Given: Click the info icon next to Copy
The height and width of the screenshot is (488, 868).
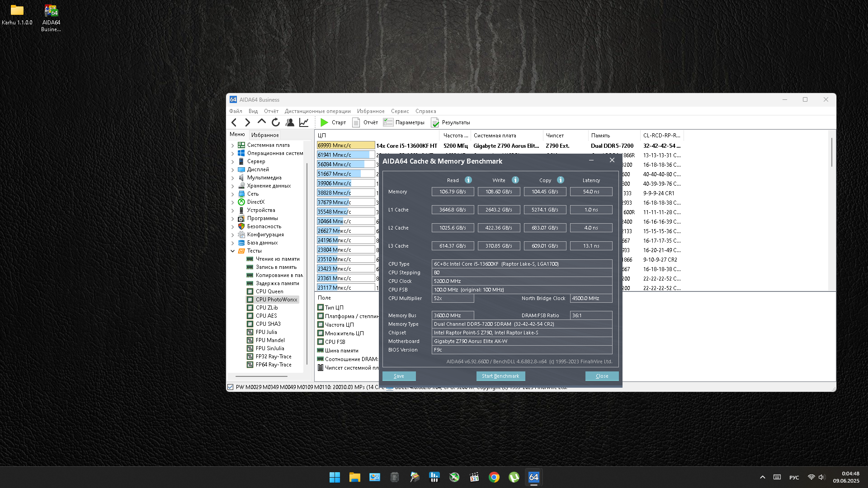Looking at the screenshot, I should pyautogui.click(x=561, y=180).
